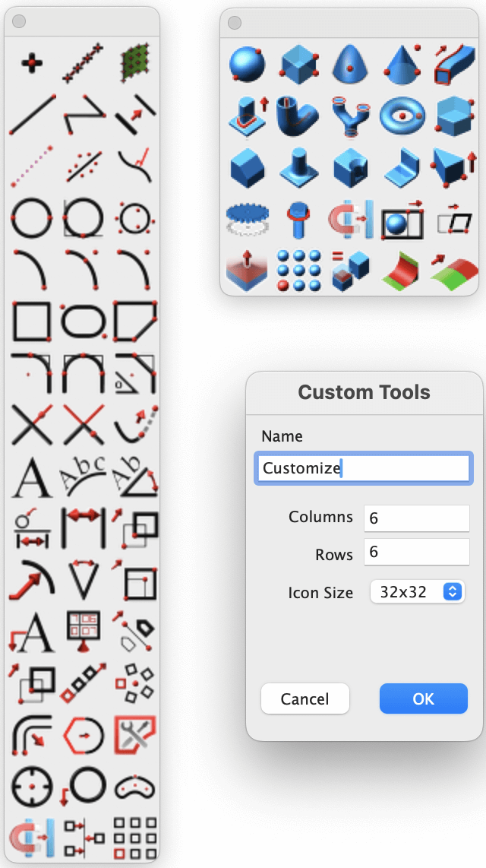
Task: Click the Name text field
Action: (x=364, y=468)
